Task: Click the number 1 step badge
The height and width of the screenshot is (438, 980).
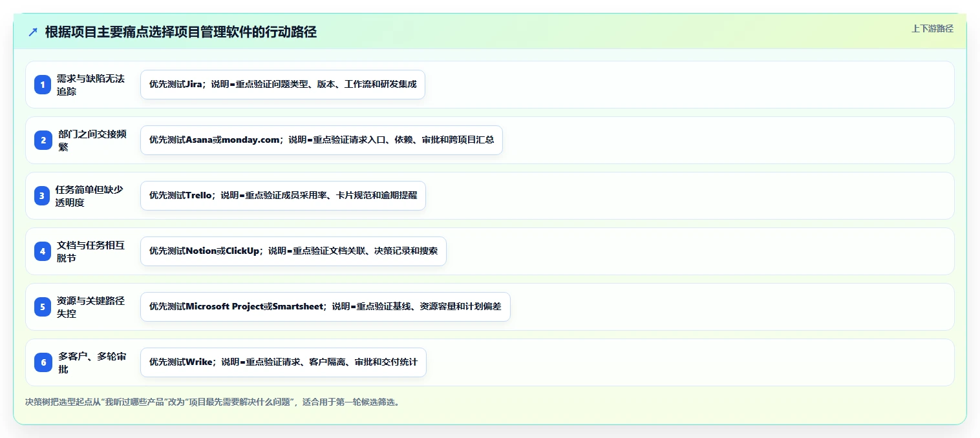Action: [x=43, y=85]
